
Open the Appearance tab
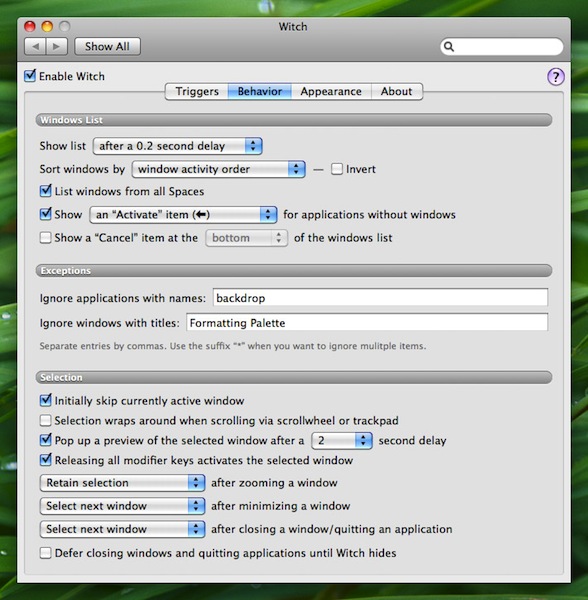coord(331,91)
